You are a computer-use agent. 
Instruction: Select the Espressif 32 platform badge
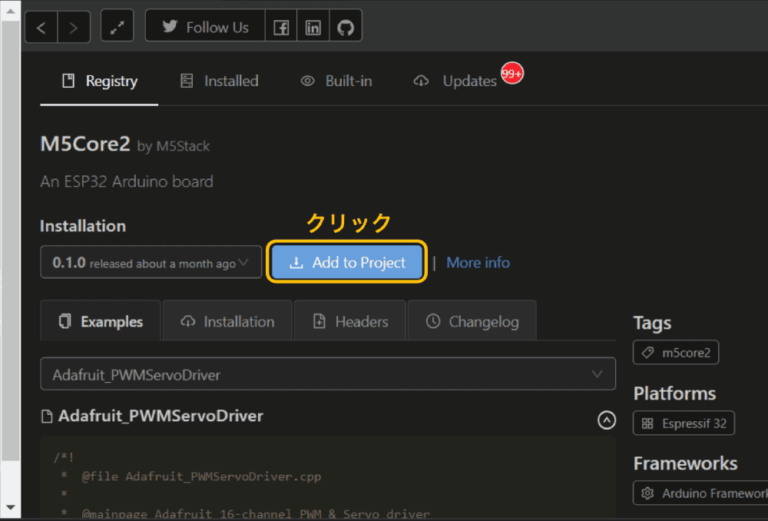684,423
